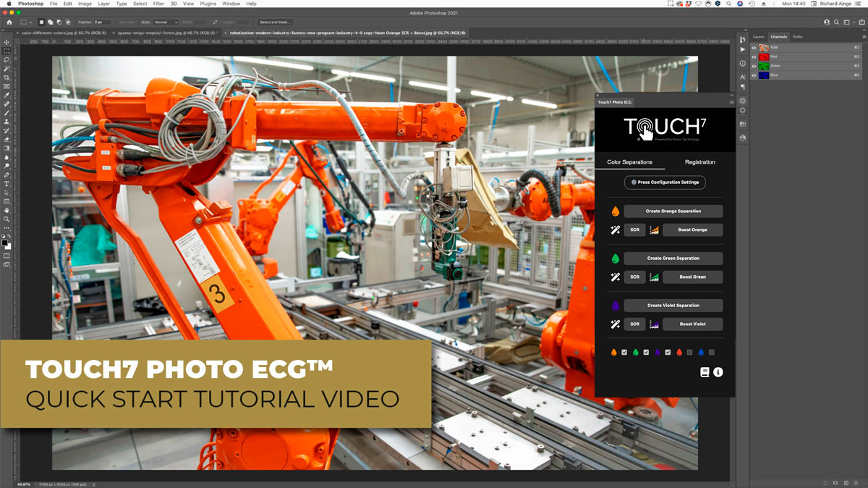Enable the red drop checkbox
Viewport: 868px width, 488px height.
coord(690,353)
